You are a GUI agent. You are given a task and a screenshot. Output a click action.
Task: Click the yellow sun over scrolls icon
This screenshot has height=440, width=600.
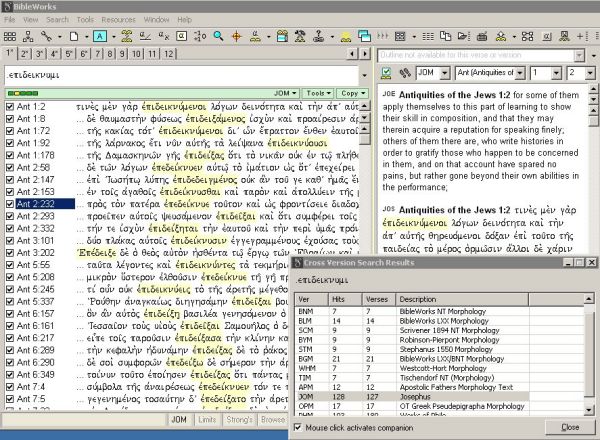click(x=346, y=37)
